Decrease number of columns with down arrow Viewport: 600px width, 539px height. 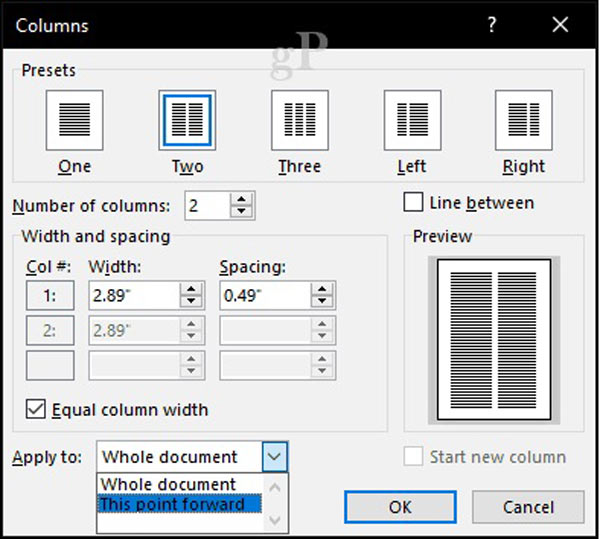[241, 211]
